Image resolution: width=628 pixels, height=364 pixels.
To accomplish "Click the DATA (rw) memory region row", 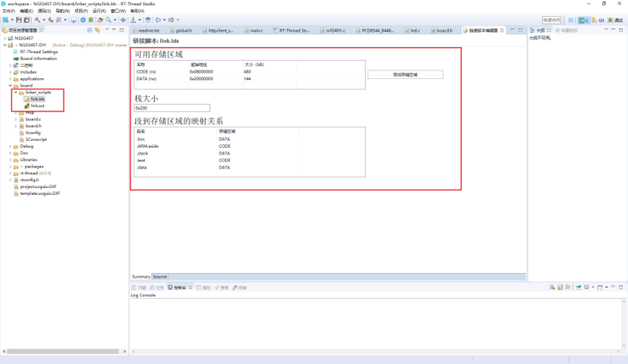I will [x=250, y=79].
